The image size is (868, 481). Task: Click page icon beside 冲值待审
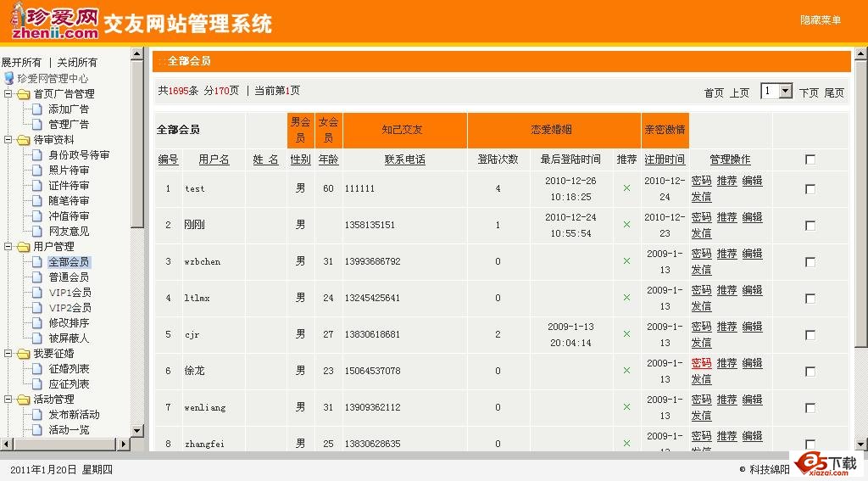click(37, 216)
